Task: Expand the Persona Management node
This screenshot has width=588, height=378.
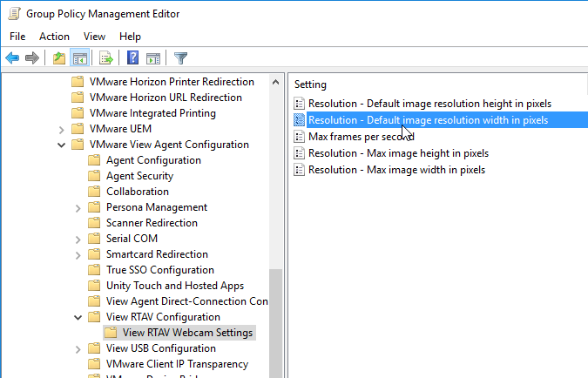Action: 78,208
